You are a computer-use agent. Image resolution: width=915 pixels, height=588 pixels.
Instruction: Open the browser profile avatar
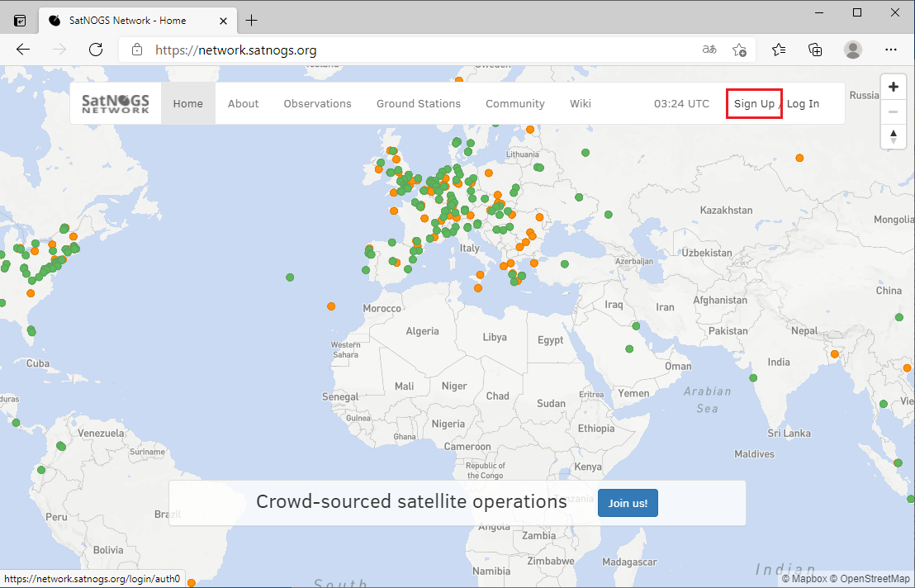853,50
